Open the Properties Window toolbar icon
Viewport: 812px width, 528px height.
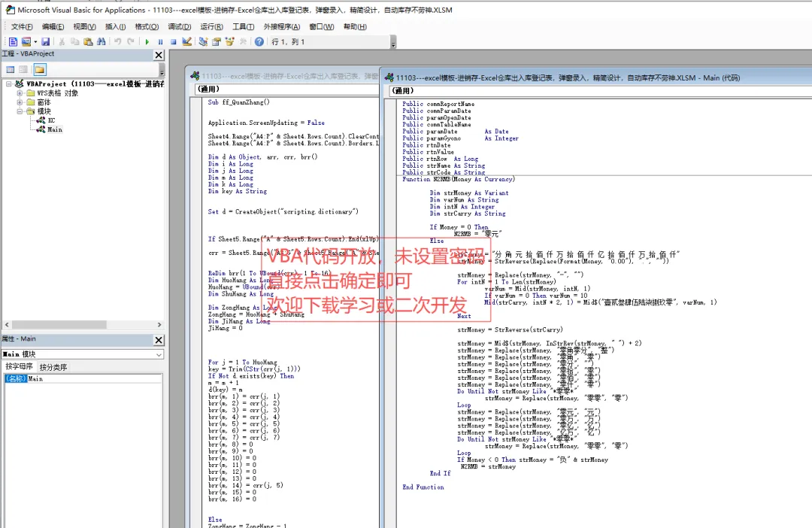[217, 41]
